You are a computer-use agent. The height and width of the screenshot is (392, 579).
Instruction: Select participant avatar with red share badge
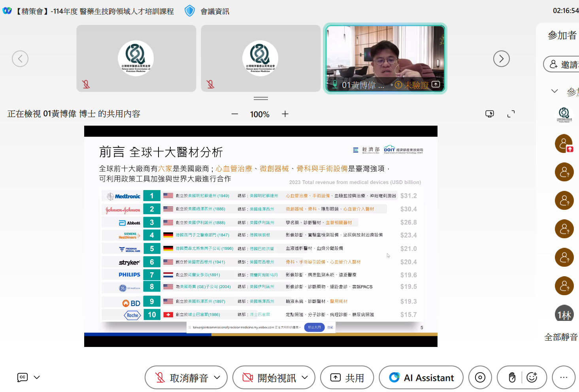[564, 143]
